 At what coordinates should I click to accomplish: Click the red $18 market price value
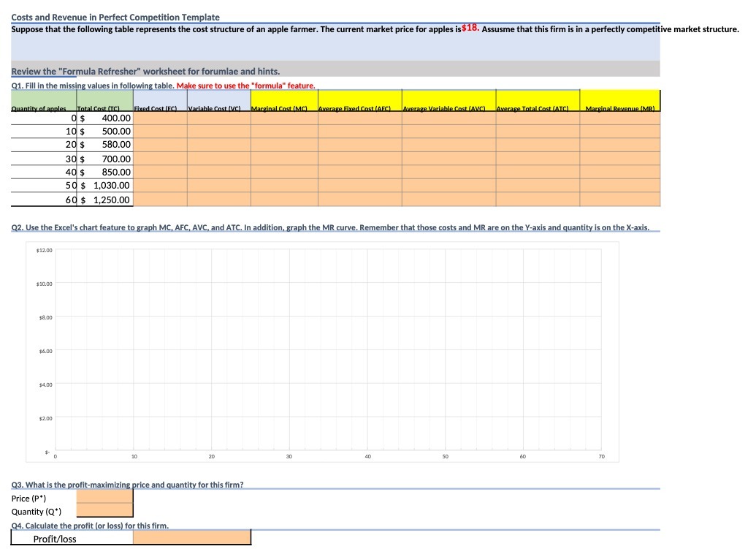pos(470,28)
